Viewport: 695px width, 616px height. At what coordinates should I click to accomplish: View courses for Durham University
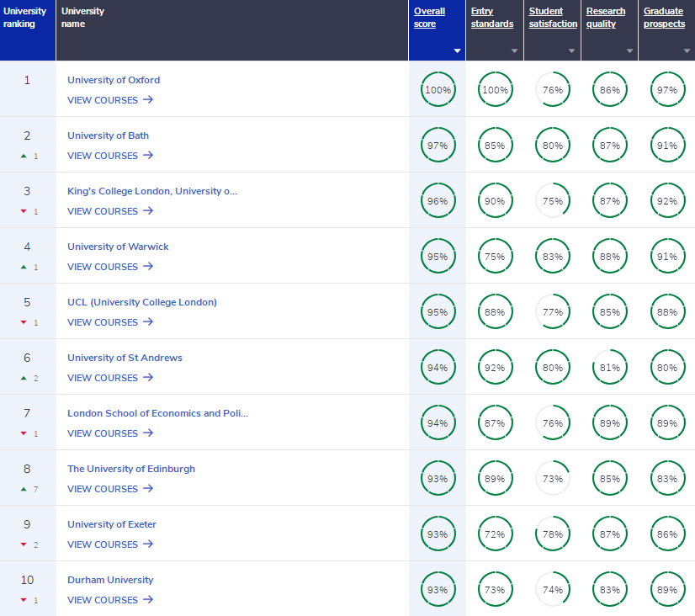(110, 600)
